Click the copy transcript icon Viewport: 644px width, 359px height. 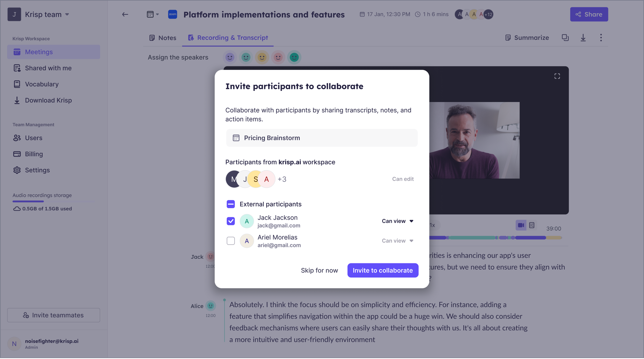click(x=565, y=38)
